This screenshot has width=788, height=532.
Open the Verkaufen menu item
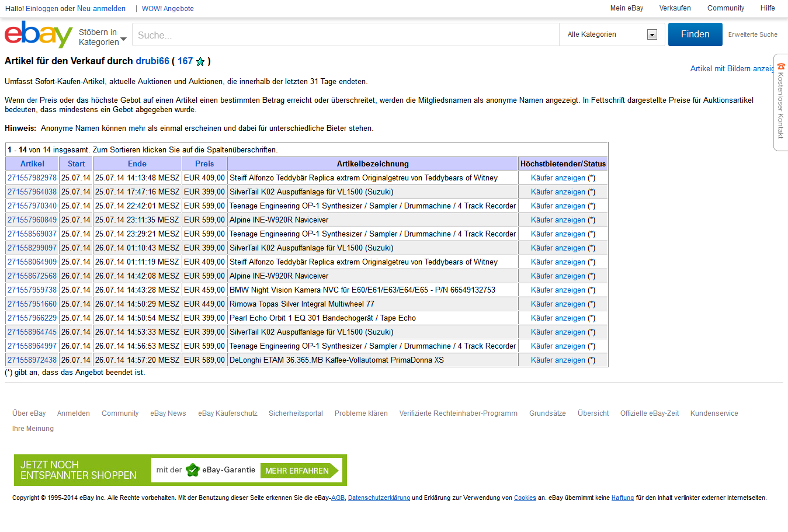[675, 8]
